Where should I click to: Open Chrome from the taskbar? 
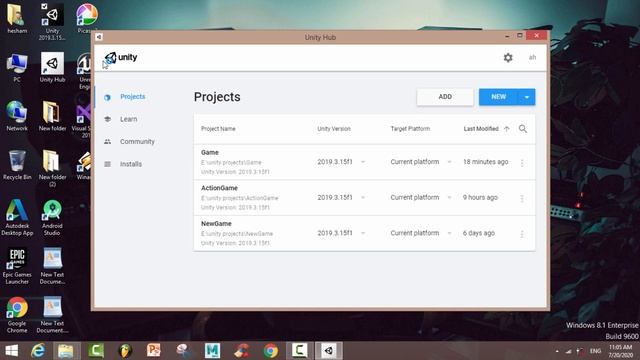pos(271,351)
